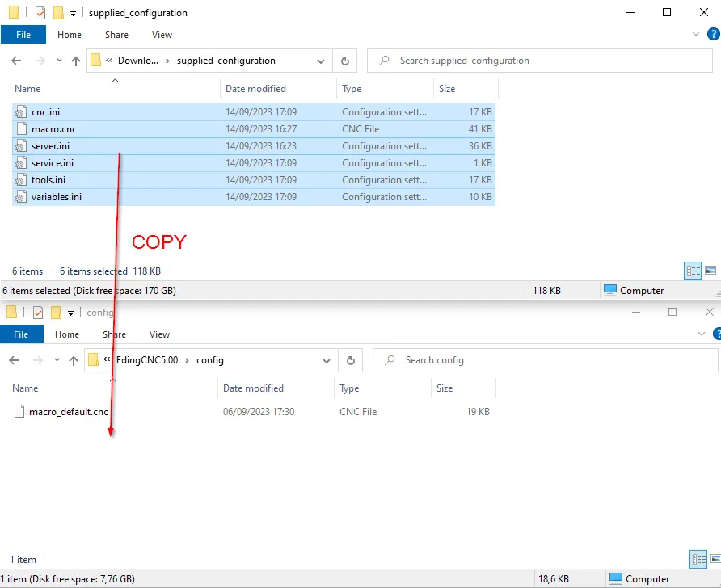Click config breadcrumb segment in address bar
The image size is (721, 588).
[210, 360]
